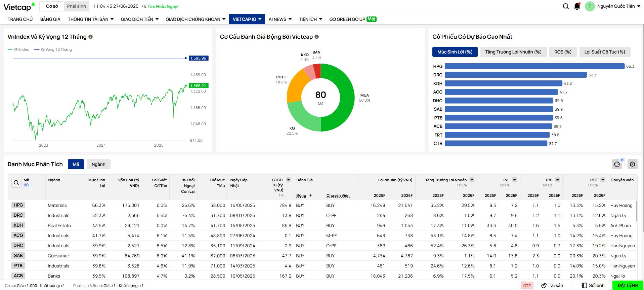
Task: Refresh the analysis portfolio table
Action: pos(617,164)
